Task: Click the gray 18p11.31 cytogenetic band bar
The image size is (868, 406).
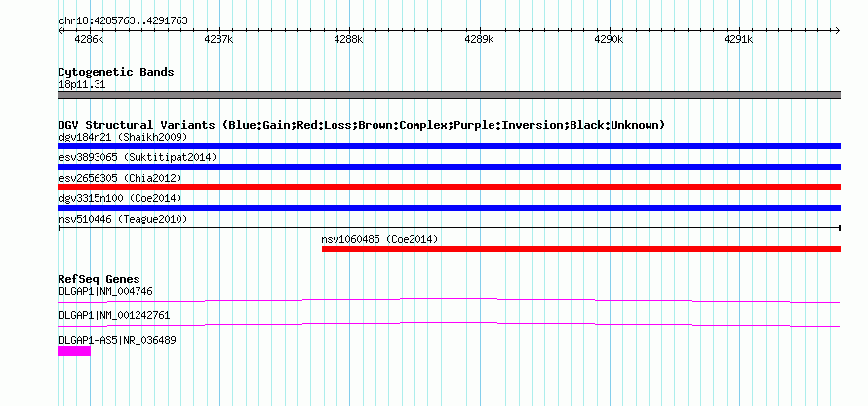Action: coord(449,95)
